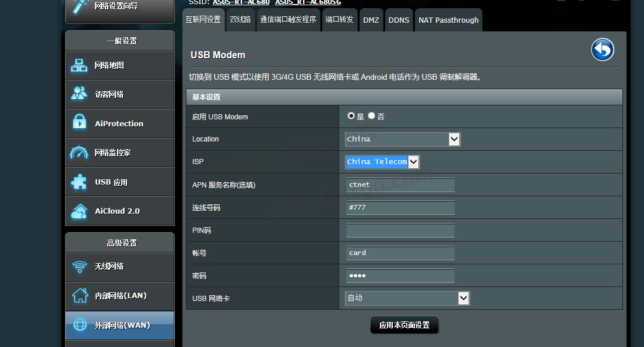The image size is (644, 347).
Task: Click the AiCloud 2.0 cloud icon
Action: 79,211
